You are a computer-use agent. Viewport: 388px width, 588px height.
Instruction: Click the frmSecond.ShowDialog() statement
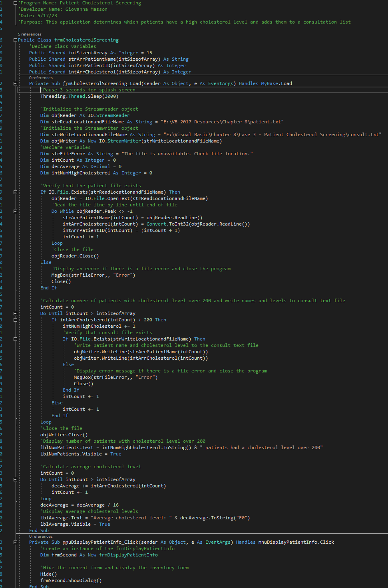pyautogui.click(x=71, y=580)
